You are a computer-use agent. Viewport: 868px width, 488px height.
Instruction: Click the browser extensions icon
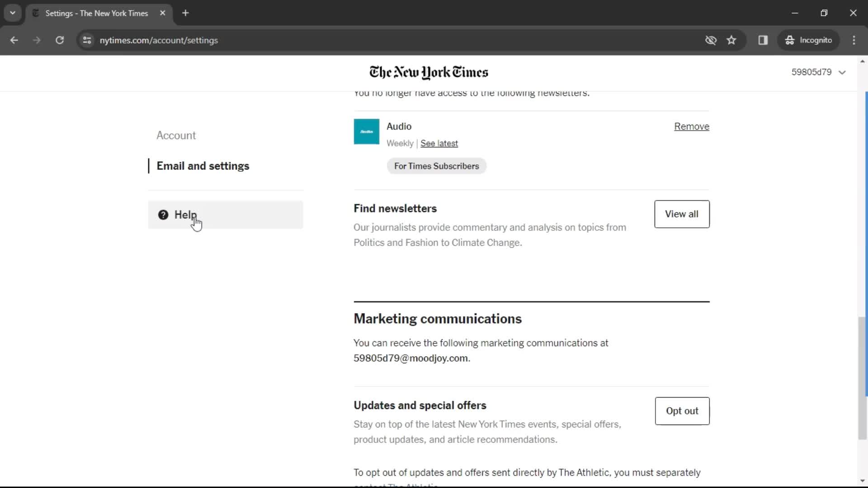click(x=763, y=40)
